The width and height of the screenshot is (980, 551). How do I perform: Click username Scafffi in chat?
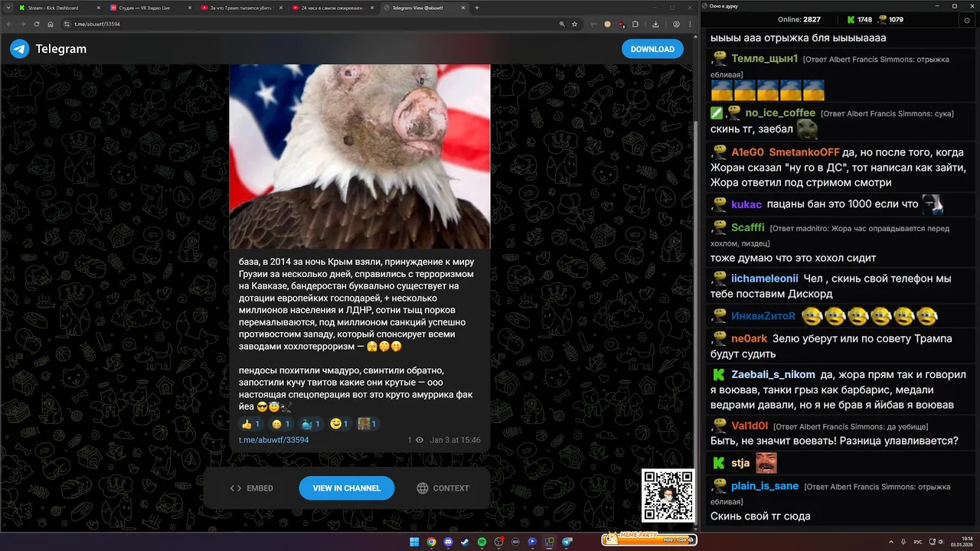click(x=748, y=227)
